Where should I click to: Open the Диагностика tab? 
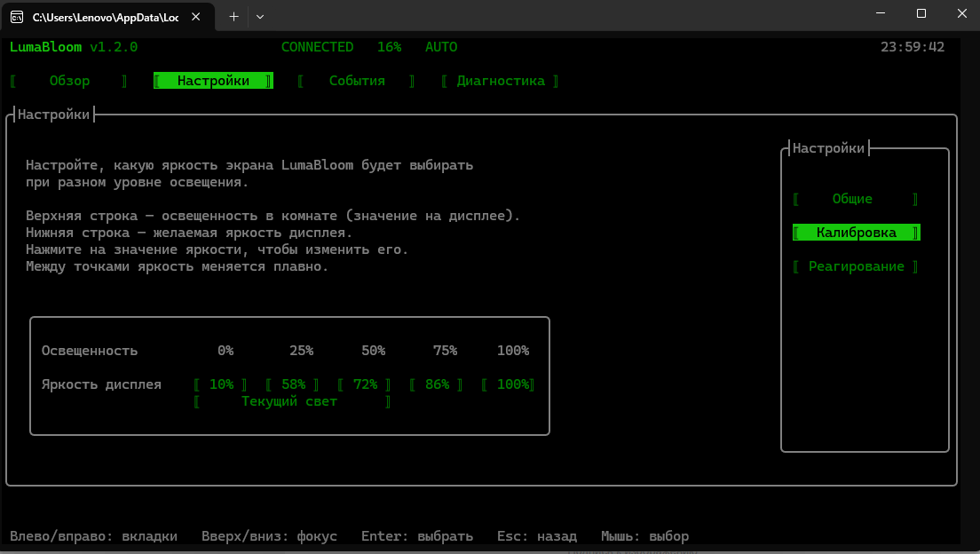(x=501, y=81)
